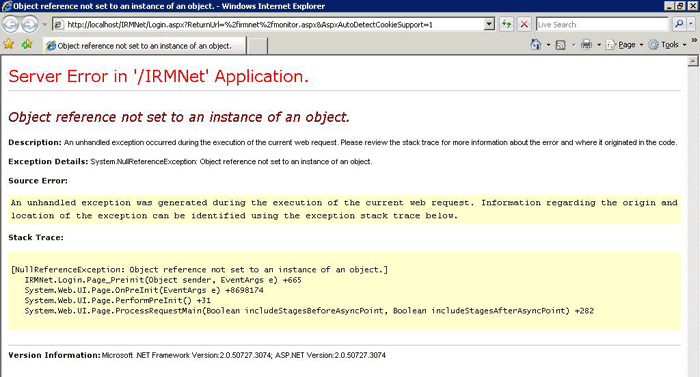This screenshot has height=377, width=700.
Task: Click the address bar with the localhost URL
Action: click(x=268, y=25)
